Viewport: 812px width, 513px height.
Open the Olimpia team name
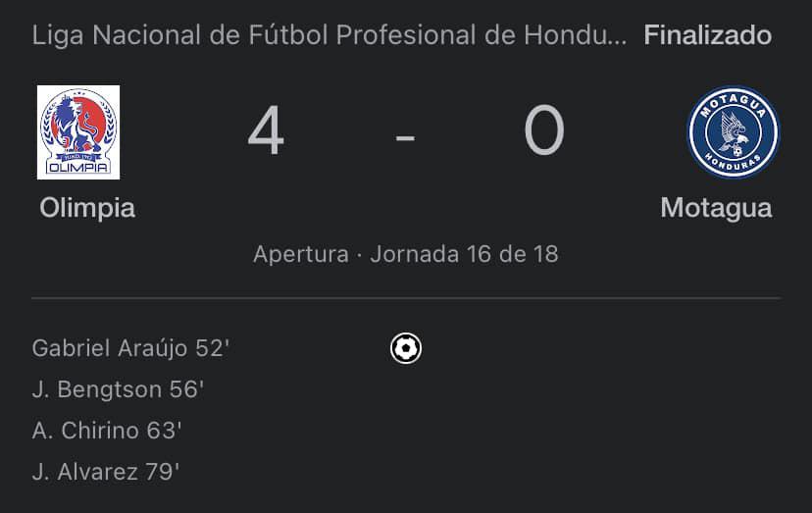click(87, 208)
